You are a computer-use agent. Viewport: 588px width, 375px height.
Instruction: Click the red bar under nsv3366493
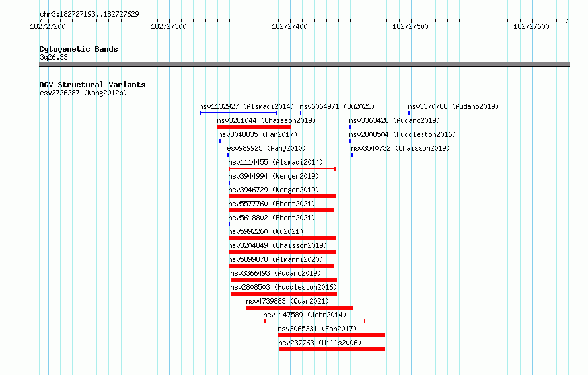click(x=283, y=280)
